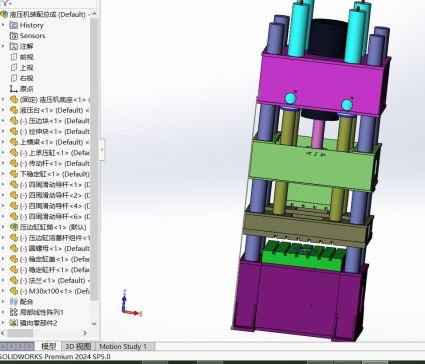
Task: Select the 右视 plane icon
Action: pos(14,78)
